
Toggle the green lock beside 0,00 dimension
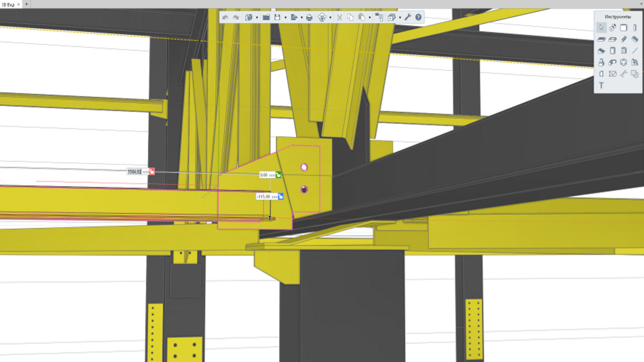[x=278, y=175]
